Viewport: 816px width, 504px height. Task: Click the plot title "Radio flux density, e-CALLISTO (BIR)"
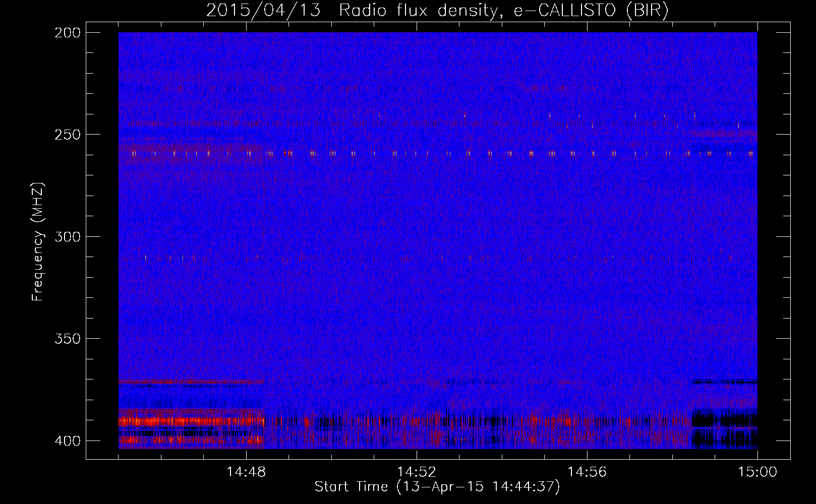point(504,11)
